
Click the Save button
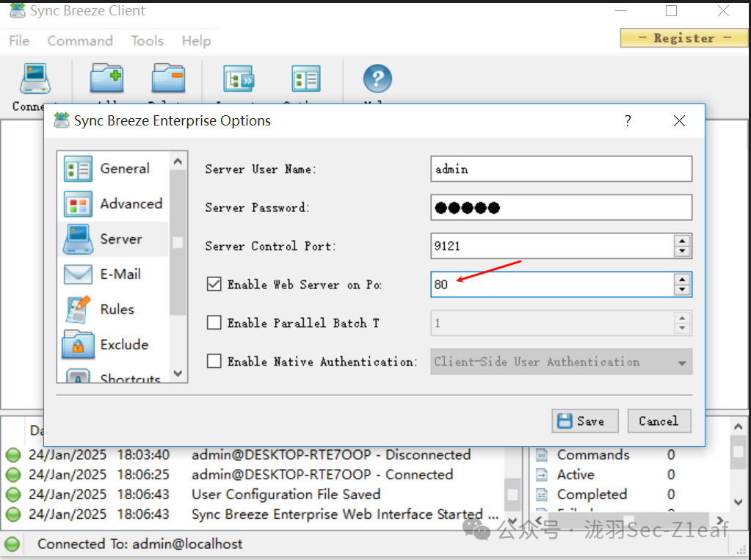tap(585, 421)
